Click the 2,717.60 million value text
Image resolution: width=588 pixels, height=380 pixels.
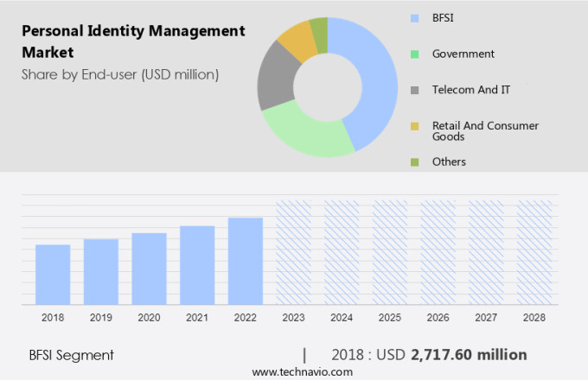469,355
